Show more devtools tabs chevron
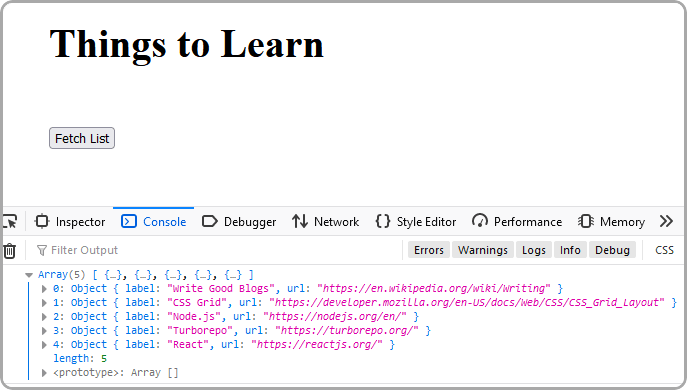The height and width of the screenshot is (390, 687). (x=666, y=221)
